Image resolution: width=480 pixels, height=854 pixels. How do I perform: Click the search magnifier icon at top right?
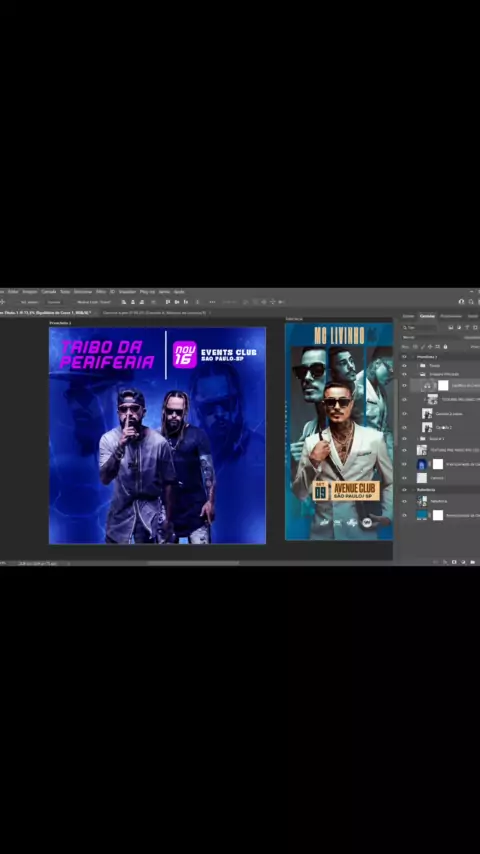[471, 302]
